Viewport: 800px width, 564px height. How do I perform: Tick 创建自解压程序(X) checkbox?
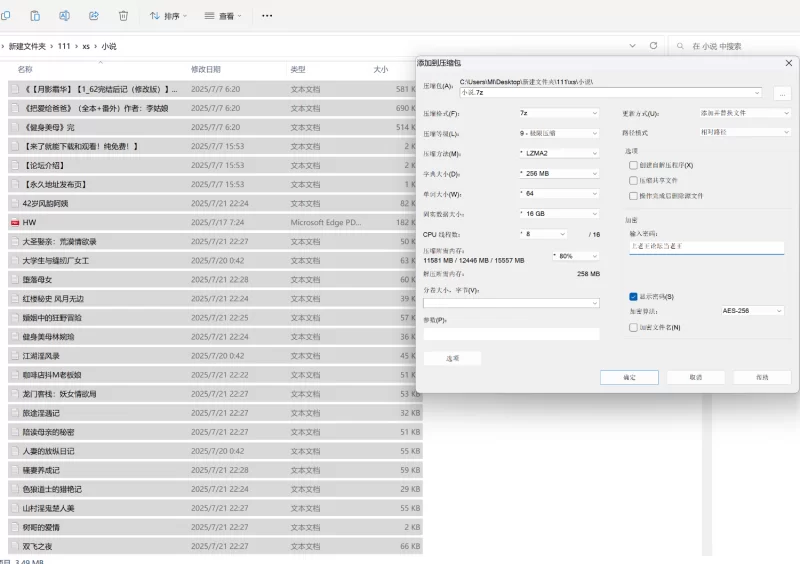click(633, 165)
